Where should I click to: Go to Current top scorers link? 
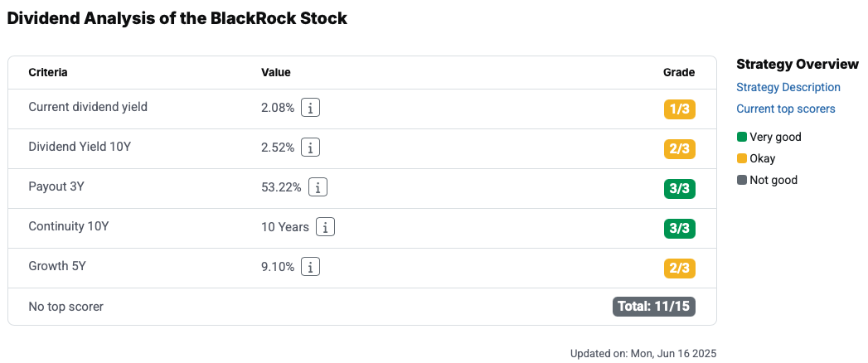tap(786, 109)
